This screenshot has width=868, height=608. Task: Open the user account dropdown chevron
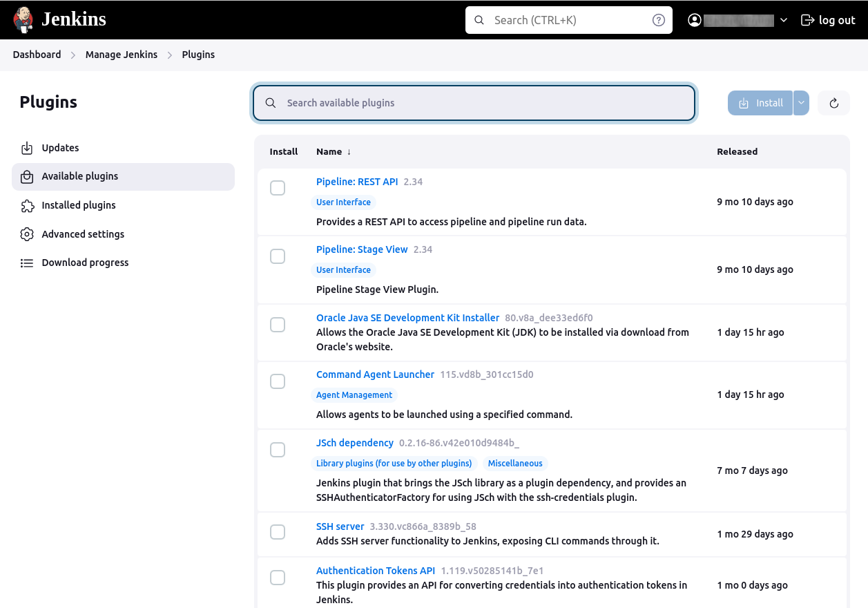click(783, 20)
